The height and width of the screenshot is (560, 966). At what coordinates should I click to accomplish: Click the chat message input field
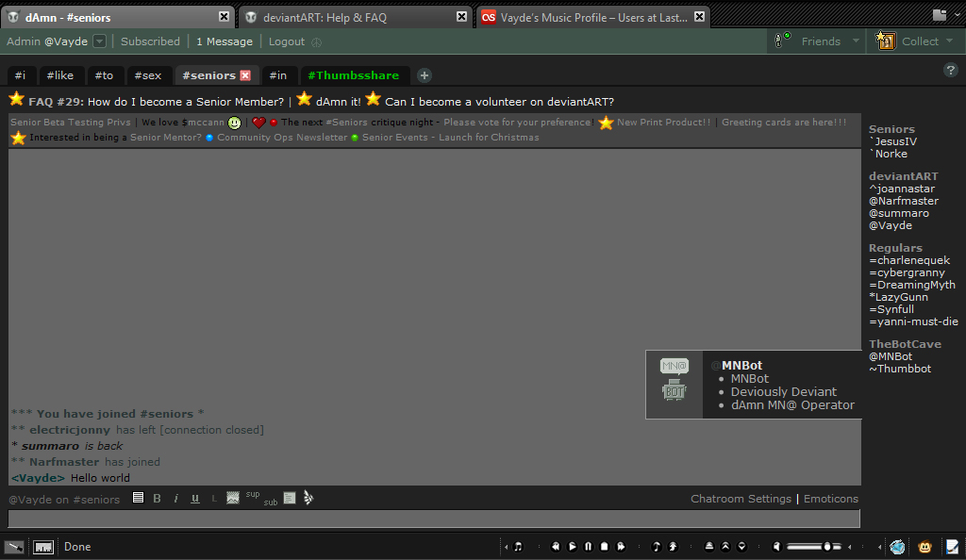click(x=434, y=519)
